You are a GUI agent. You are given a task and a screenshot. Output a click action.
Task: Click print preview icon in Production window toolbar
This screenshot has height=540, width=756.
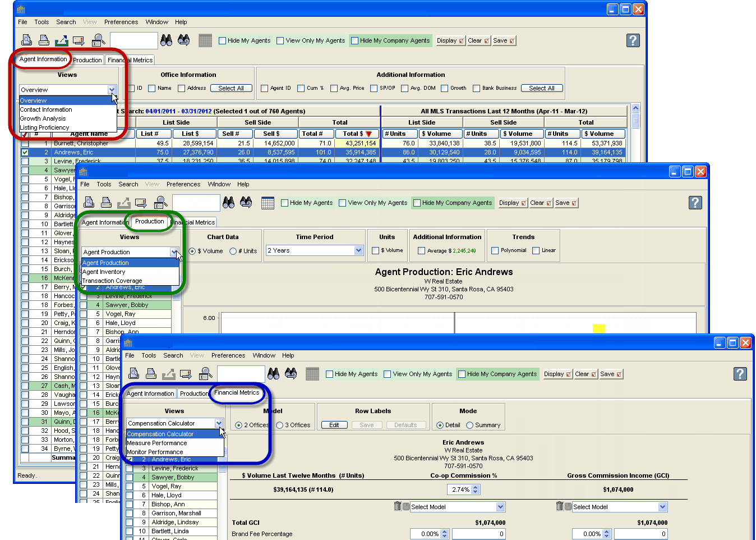89,202
